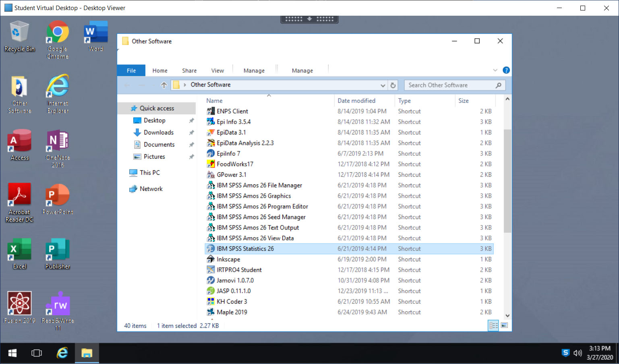Select the KH Coder 3 shortcut icon

[x=211, y=301]
